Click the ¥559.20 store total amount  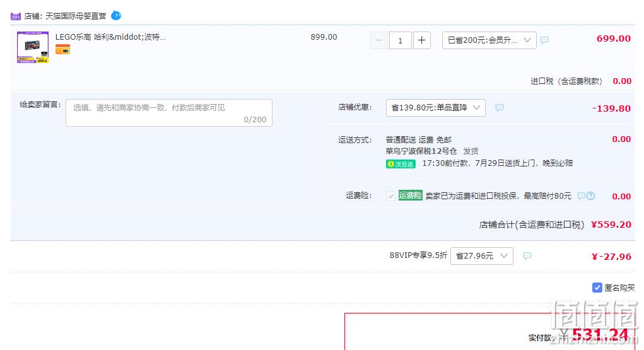click(x=611, y=225)
